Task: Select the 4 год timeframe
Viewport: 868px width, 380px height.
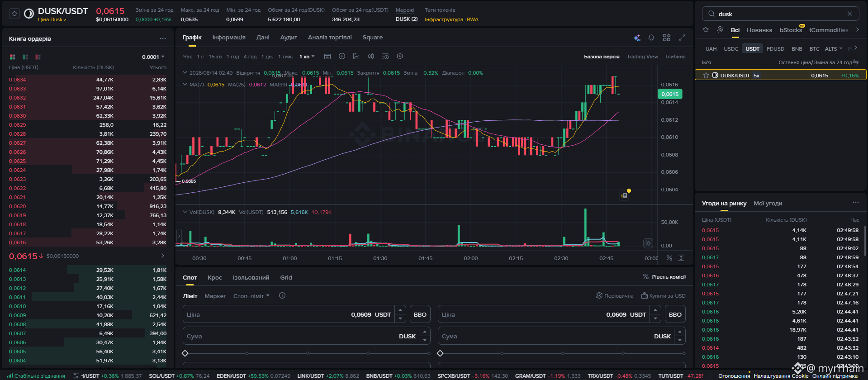Action: pos(250,57)
